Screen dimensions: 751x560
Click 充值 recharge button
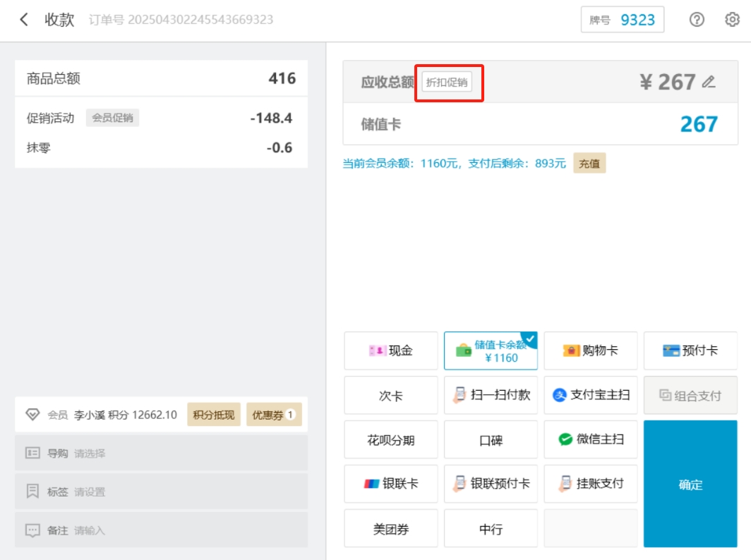589,163
